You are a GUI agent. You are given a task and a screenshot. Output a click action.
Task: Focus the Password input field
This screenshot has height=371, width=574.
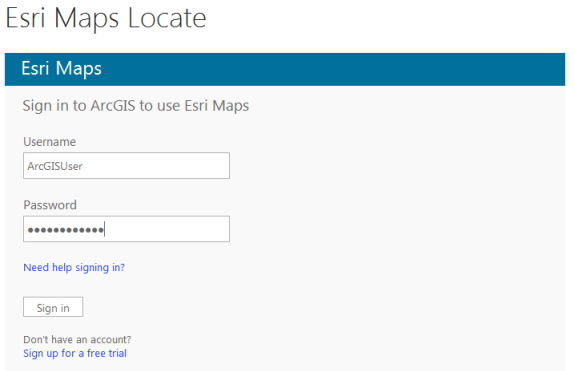click(x=126, y=229)
